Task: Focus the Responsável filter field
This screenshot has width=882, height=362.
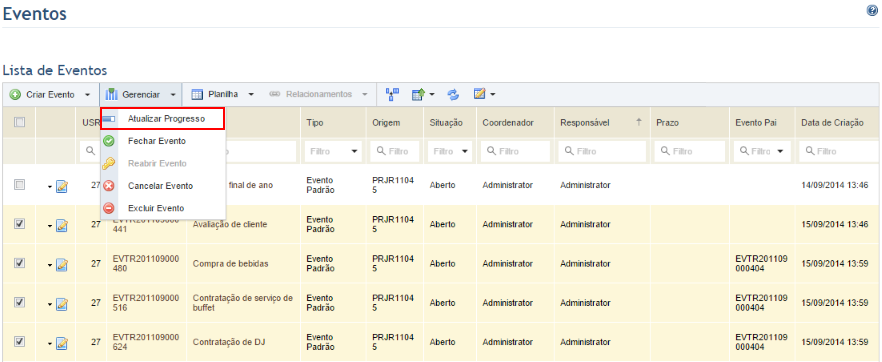Action: pyautogui.click(x=601, y=151)
